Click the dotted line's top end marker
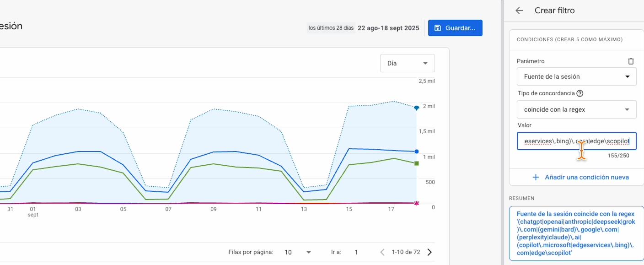The width and height of the screenshot is (644, 265). (416, 108)
